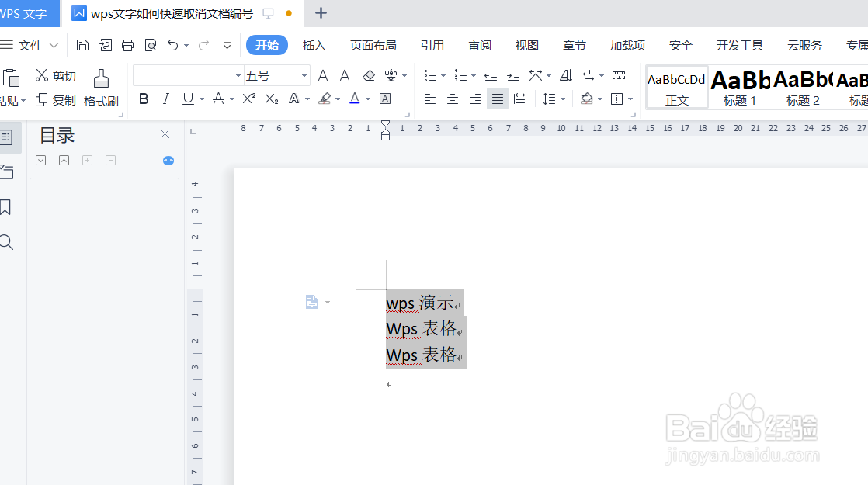Toggle underline formatting
The height and width of the screenshot is (485, 868).
188,99
